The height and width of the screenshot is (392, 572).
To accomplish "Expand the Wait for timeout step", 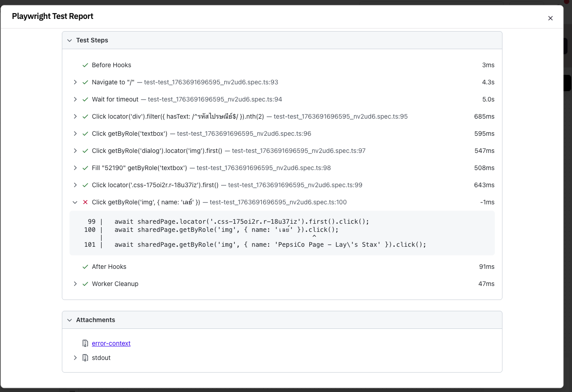I will tap(75, 99).
